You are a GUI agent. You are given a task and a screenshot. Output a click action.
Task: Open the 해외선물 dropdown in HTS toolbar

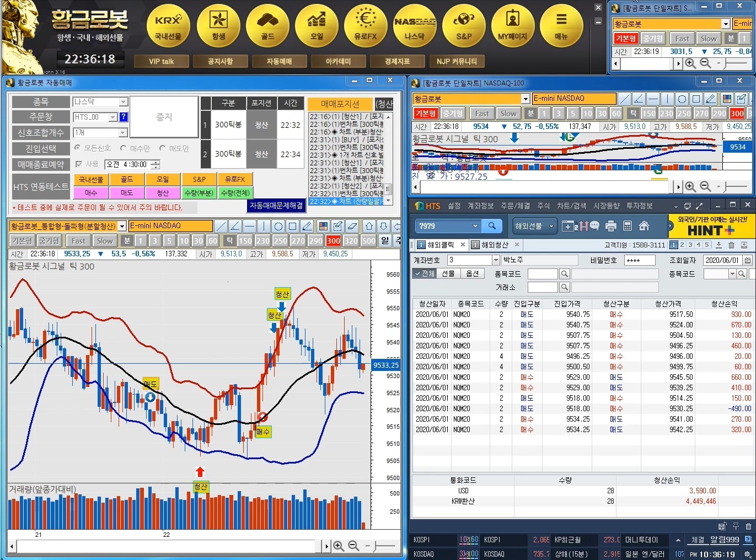pos(534,226)
